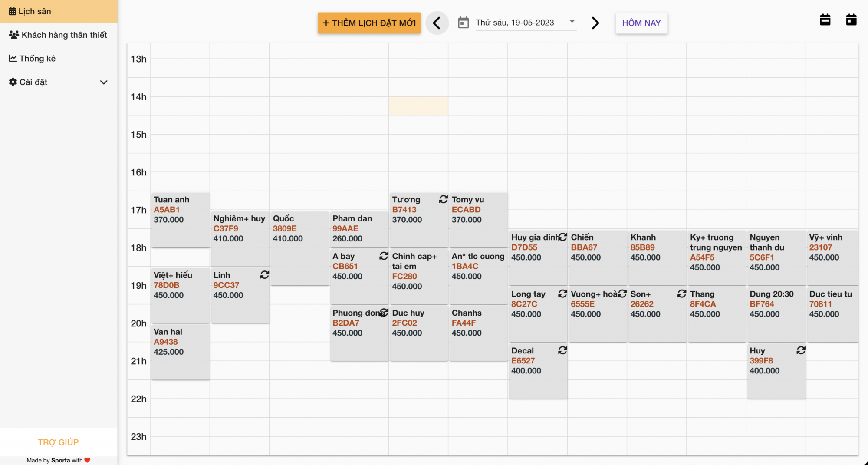
Task: Open Quốc booking 3809E
Action: tap(299, 248)
